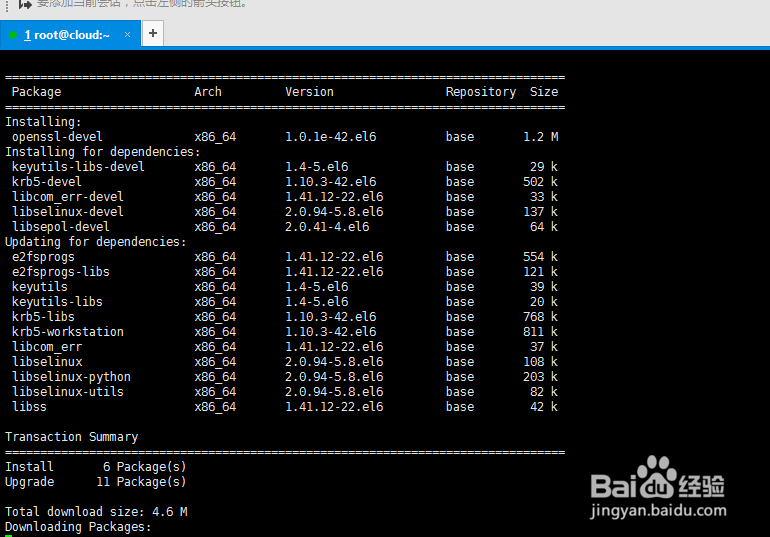Screen dimensions: 770x537
Task: Click the keyutils-libs-devel package name
Action: click(78, 167)
